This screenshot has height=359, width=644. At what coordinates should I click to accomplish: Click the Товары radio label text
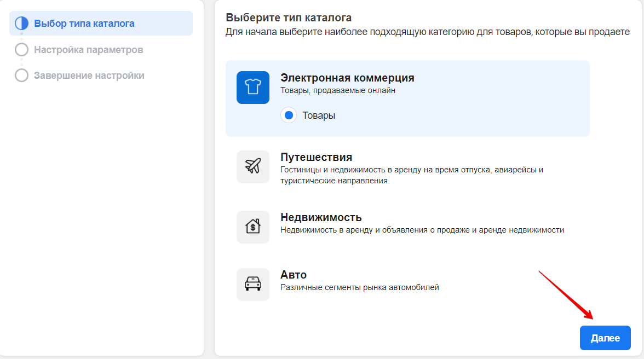pyautogui.click(x=319, y=115)
